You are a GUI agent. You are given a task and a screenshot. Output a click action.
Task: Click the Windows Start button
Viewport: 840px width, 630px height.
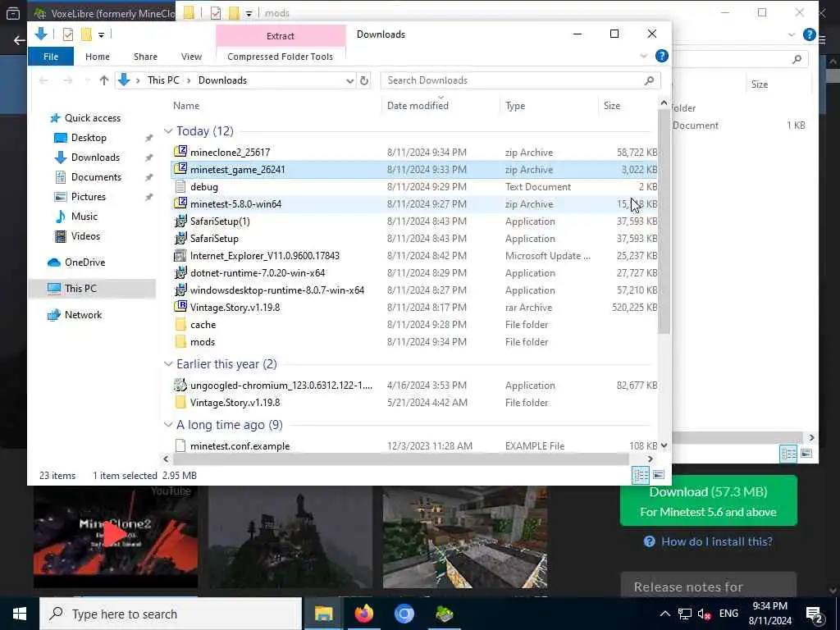point(20,614)
